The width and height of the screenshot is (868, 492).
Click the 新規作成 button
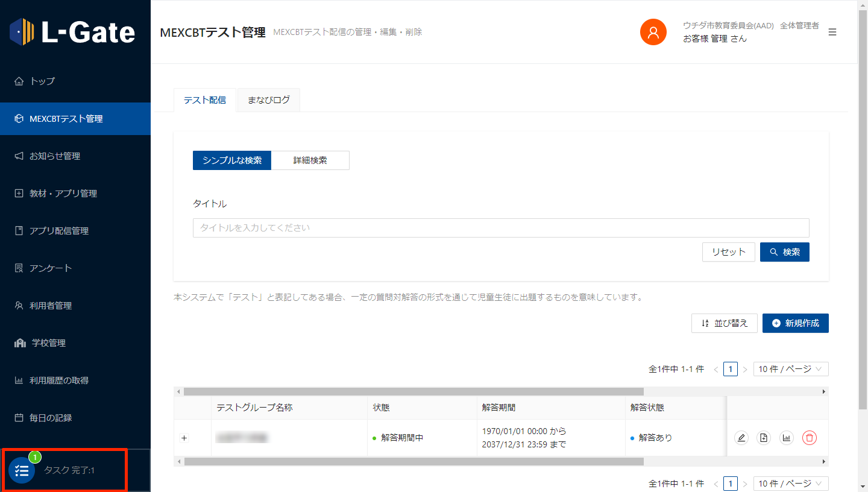(795, 323)
